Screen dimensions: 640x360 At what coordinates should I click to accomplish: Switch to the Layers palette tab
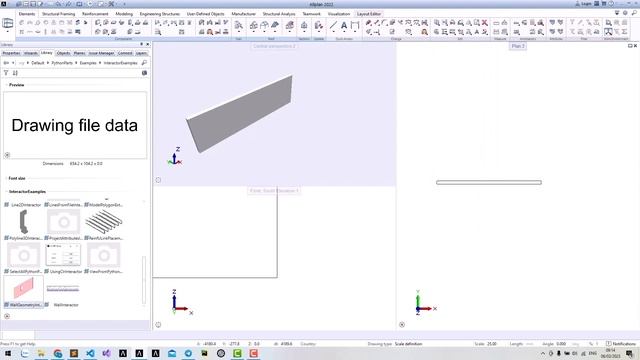point(141,53)
